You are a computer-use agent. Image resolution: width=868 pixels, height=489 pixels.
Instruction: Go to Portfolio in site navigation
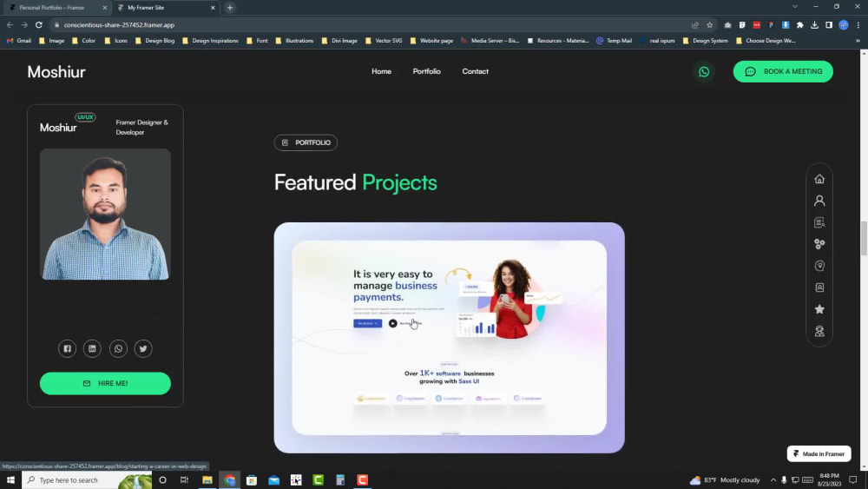[427, 71]
